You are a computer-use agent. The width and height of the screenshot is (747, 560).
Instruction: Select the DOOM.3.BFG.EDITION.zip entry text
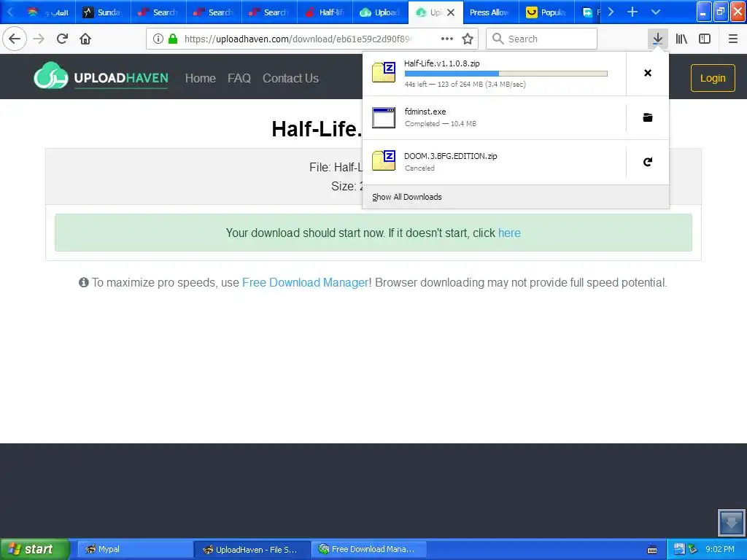451,156
